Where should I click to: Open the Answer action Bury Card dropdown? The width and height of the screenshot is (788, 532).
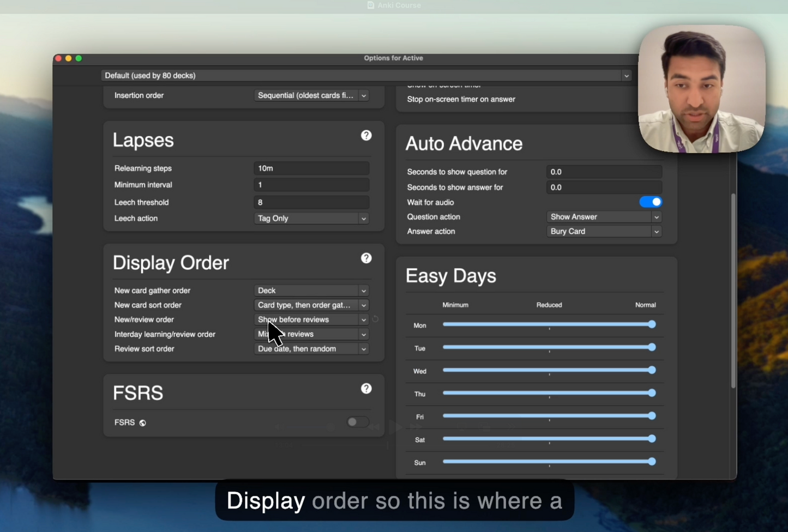click(604, 232)
